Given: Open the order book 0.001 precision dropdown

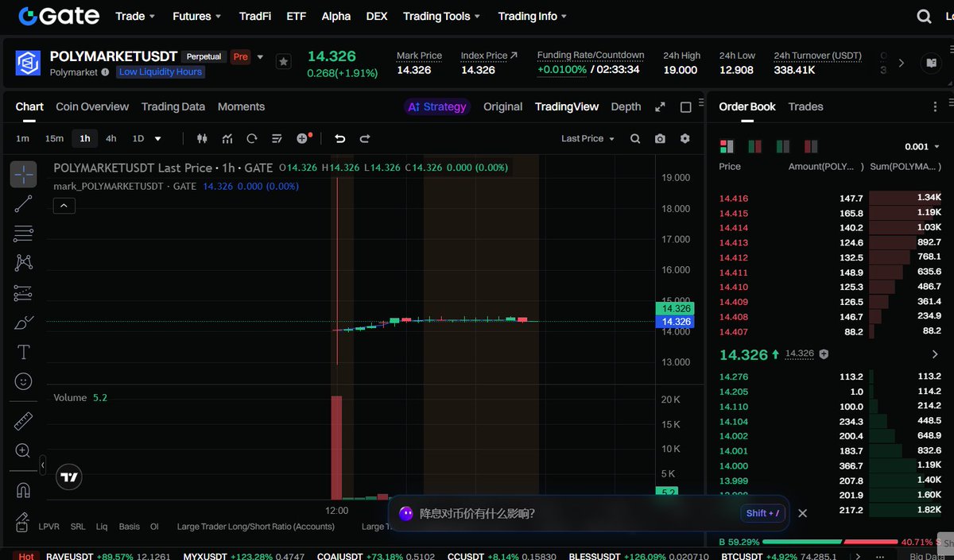Looking at the screenshot, I should (923, 146).
